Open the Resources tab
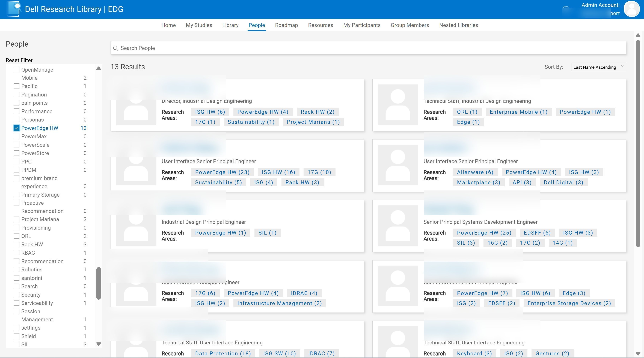The height and width of the screenshot is (358, 644). (320, 25)
